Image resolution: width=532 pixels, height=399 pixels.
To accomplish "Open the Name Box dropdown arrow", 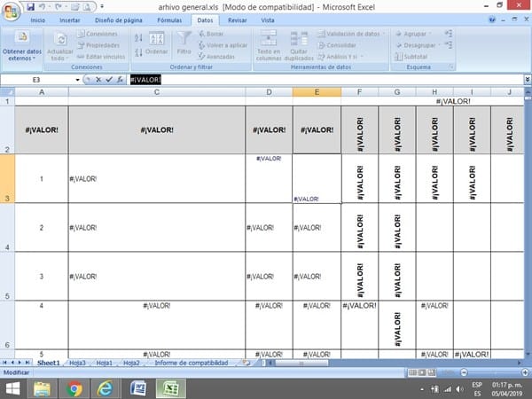I will pyautogui.click(x=78, y=80).
